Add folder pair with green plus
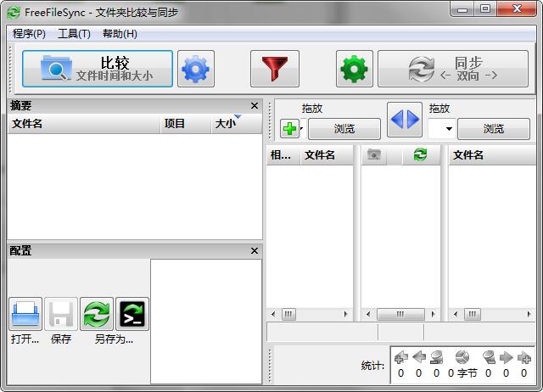This screenshot has width=543, height=392. pyautogui.click(x=289, y=129)
